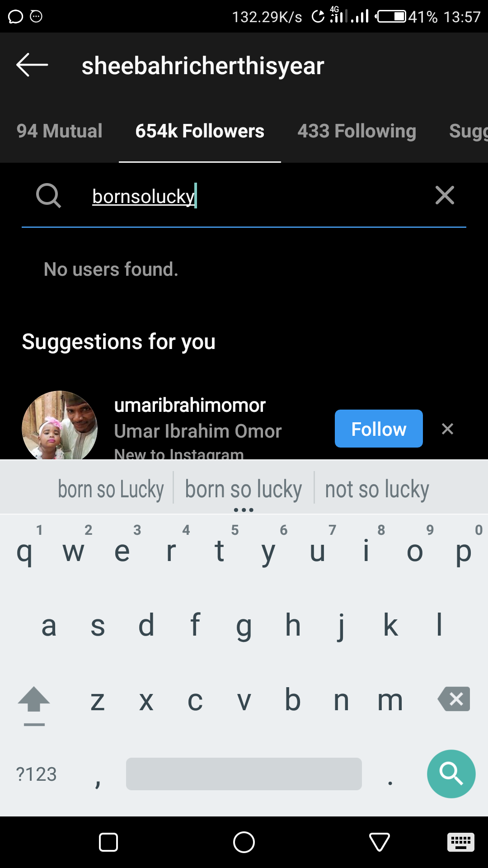Choose 'not so lucky' keyboard suggestion
The height and width of the screenshot is (868, 488).
click(x=377, y=490)
